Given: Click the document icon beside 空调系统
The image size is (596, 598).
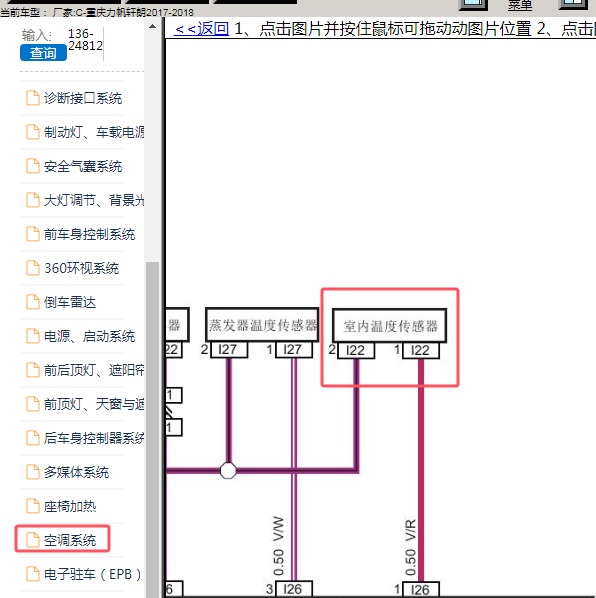Looking at the screenshot, I should [x=32, y=540].
